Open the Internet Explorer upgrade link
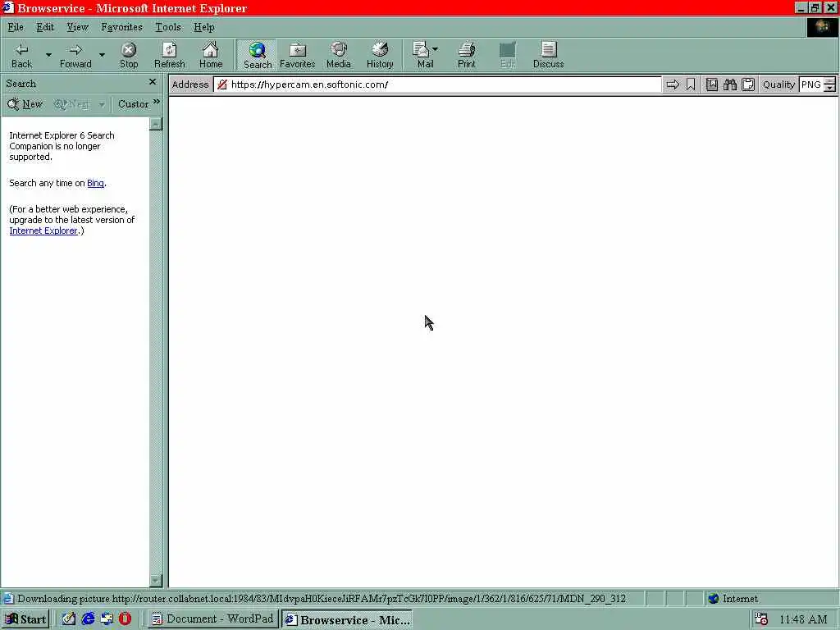Image resolution: width=840 pixels, height=630 pixels. [43, 231]
